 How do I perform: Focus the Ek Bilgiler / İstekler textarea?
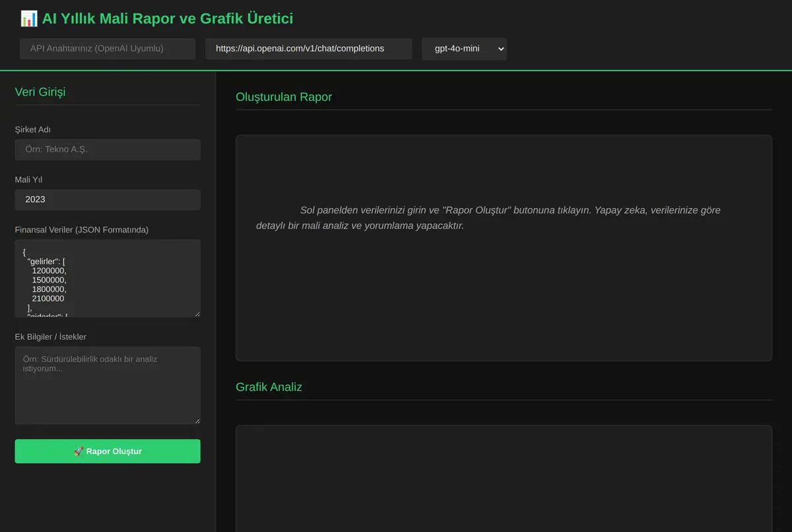click(108, 385)
